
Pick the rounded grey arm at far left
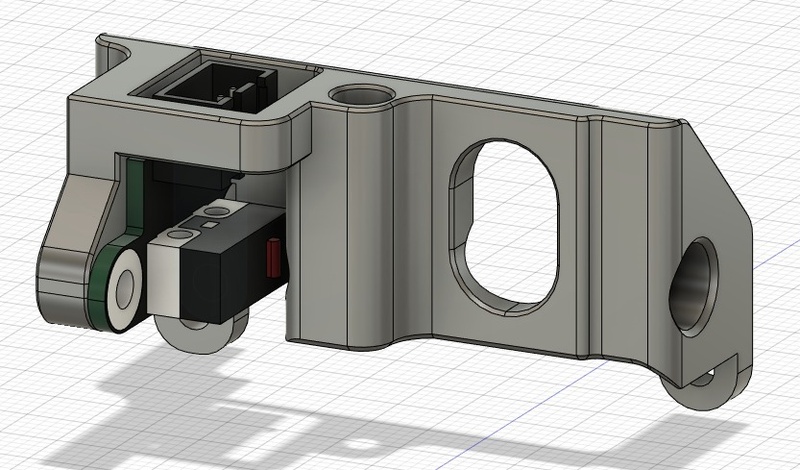pyautogui.click(x=76, y=250)
